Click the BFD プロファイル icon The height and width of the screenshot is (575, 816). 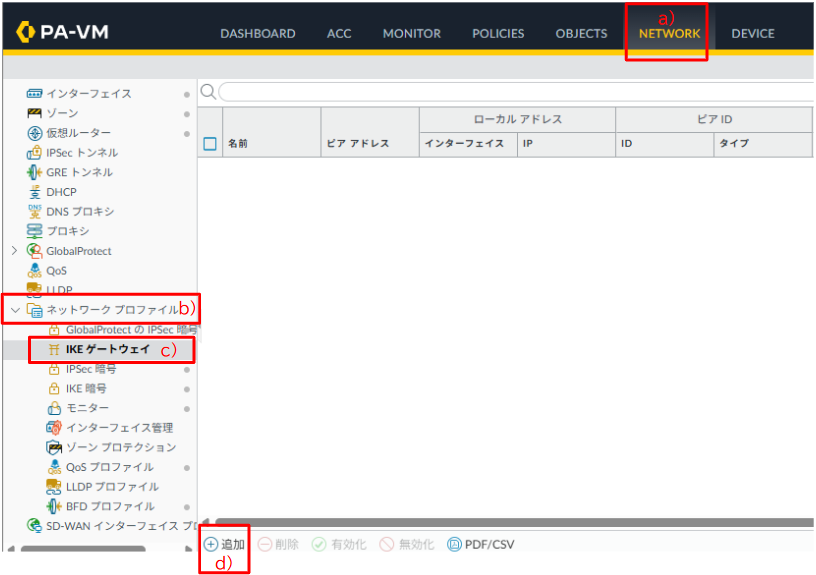click(x=54, y=506)
